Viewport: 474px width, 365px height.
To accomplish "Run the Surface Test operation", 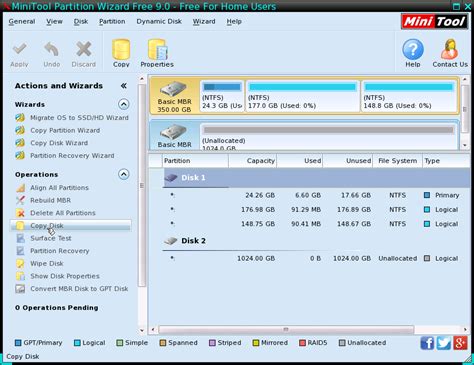I will [51, 238].
